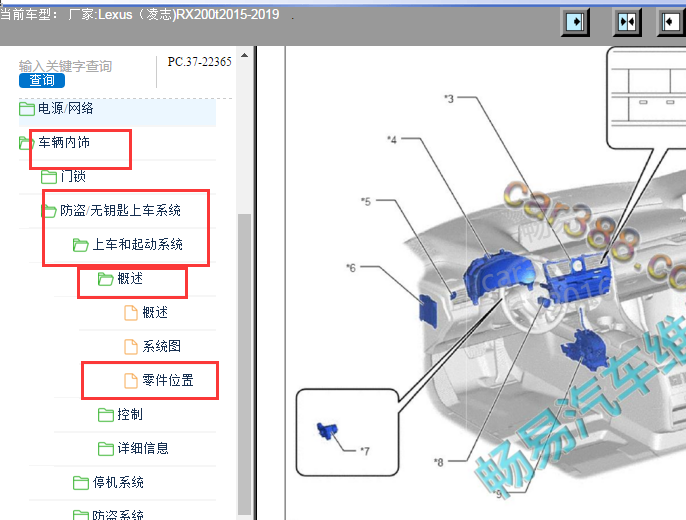This screenshot has height=520, width=686.
Task: Select the 车辆内饰 tree label
Action: point(64,142)
